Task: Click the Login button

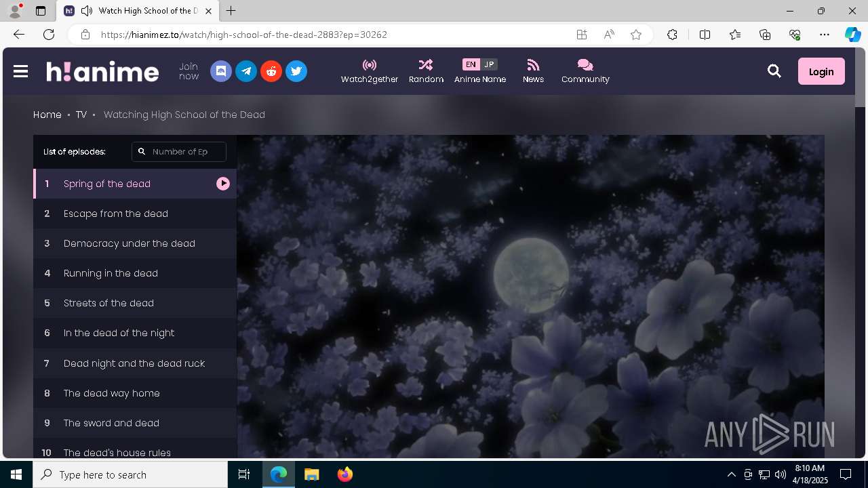Action: [821, 71]
